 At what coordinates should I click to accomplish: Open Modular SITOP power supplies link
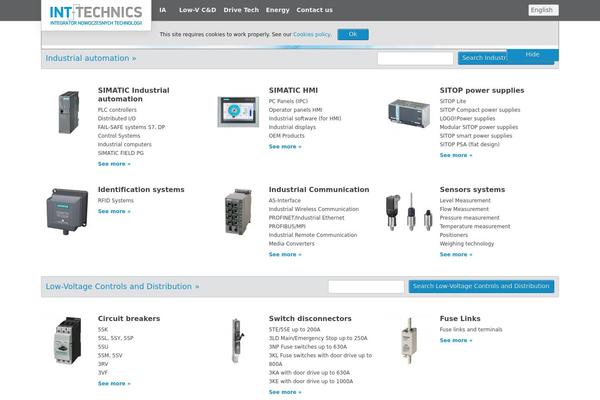tap(479, 127)
